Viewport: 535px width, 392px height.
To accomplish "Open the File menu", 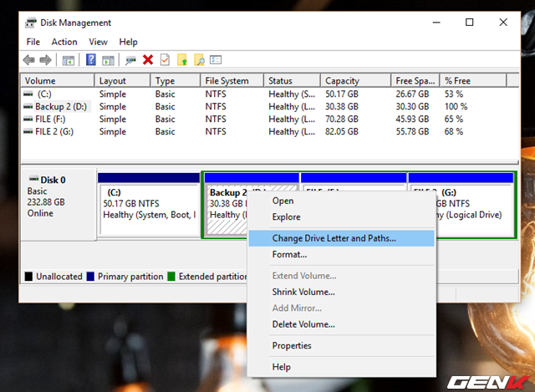I will click(33, 42).
